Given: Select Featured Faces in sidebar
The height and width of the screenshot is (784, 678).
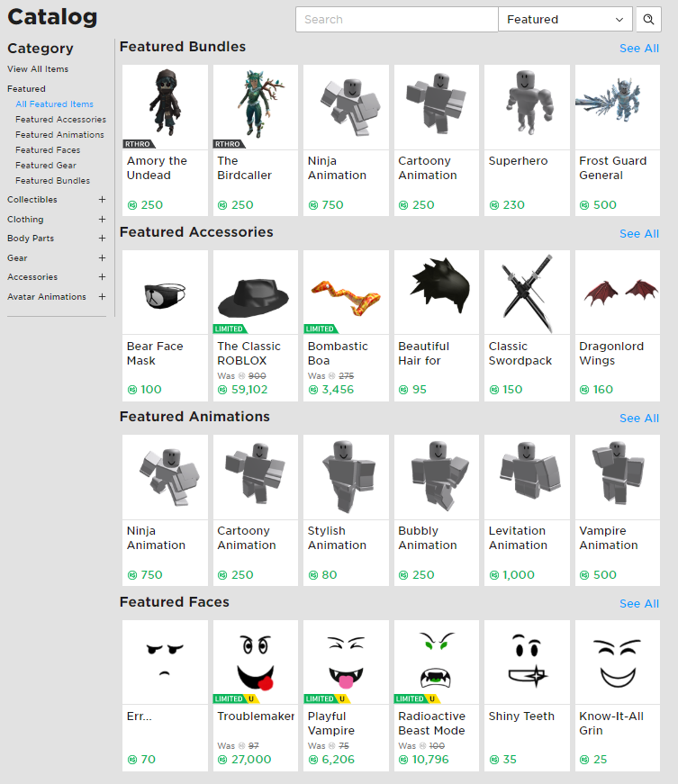Looking at the screenshot, I should [x=48, y=150].
